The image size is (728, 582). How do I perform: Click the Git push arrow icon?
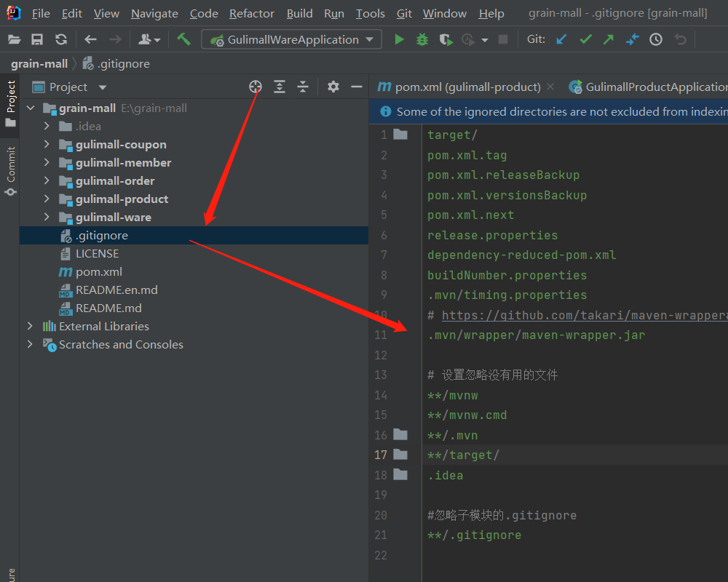(x=608, y=39)
